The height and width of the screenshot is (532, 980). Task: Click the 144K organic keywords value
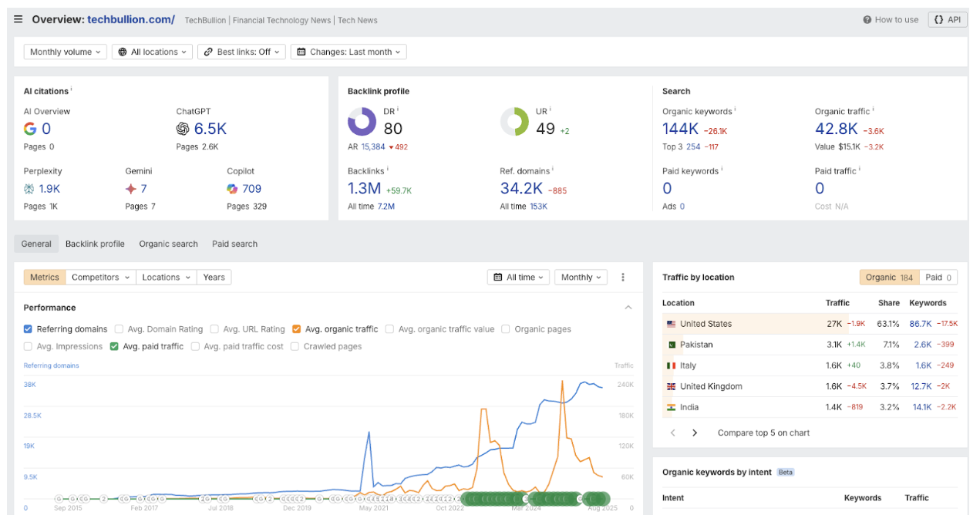681,129
